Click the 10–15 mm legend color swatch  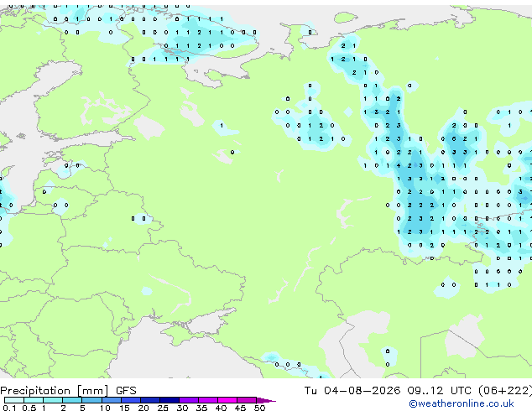[111, 400]
